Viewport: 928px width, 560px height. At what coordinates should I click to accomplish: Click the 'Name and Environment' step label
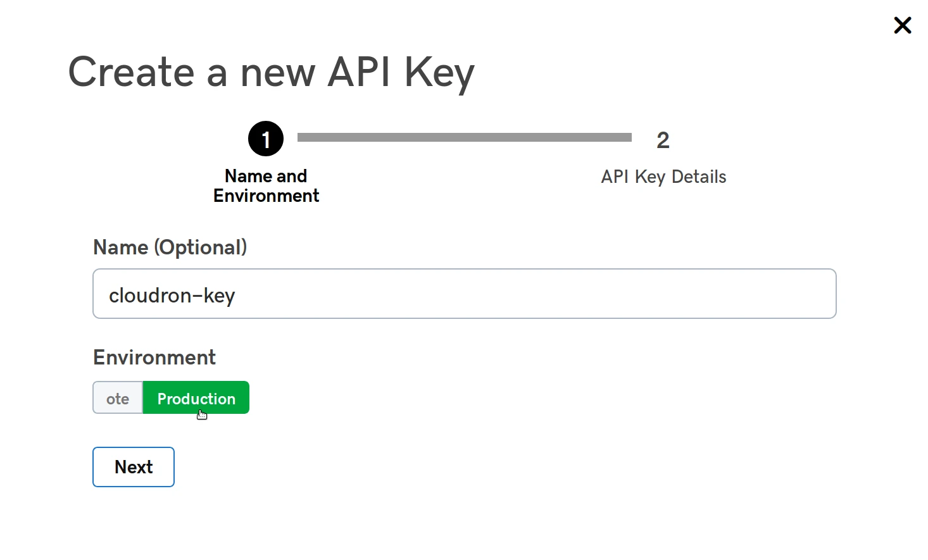[x=266, y=185]
